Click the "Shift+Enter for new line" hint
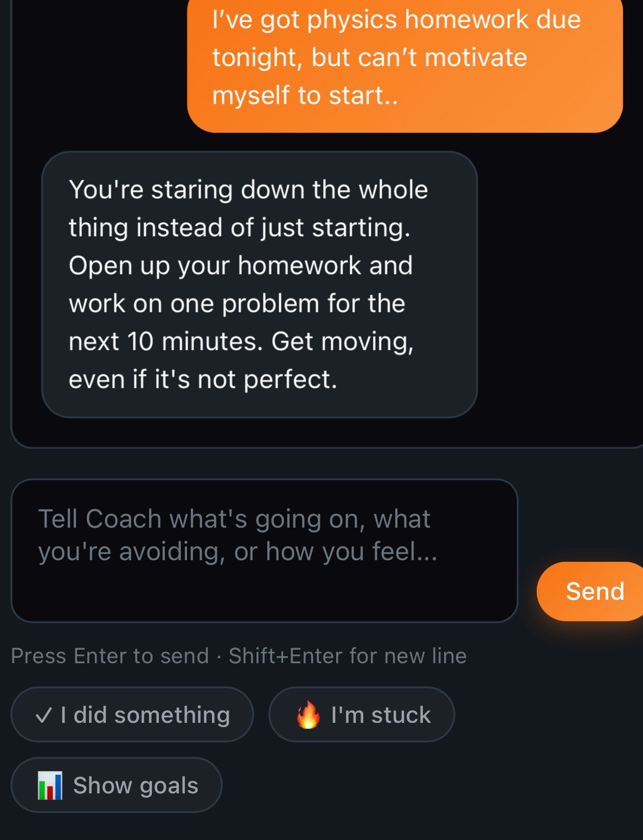The width and height of the screenshot is (643, 840). pos(347,656)
